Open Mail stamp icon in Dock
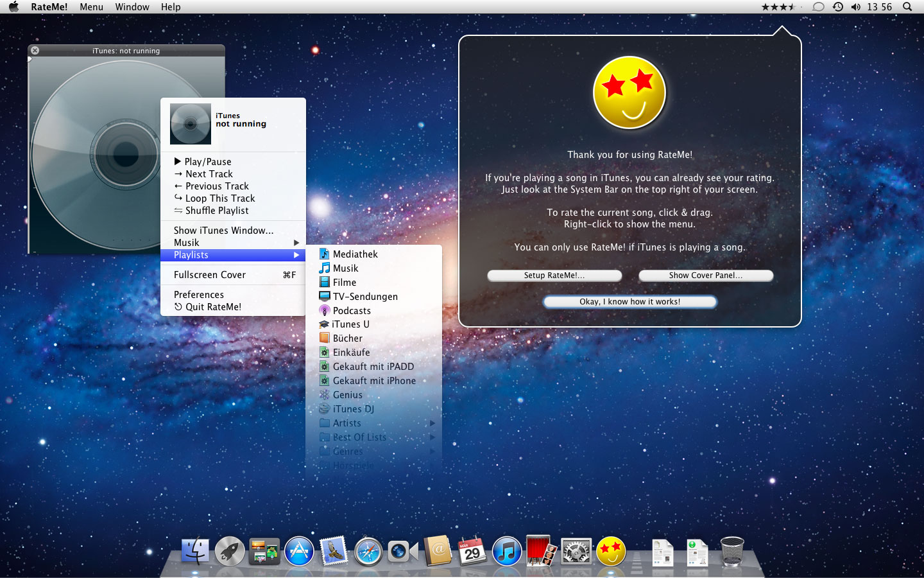Screen dimensions: 924x578 coord(334,551)
